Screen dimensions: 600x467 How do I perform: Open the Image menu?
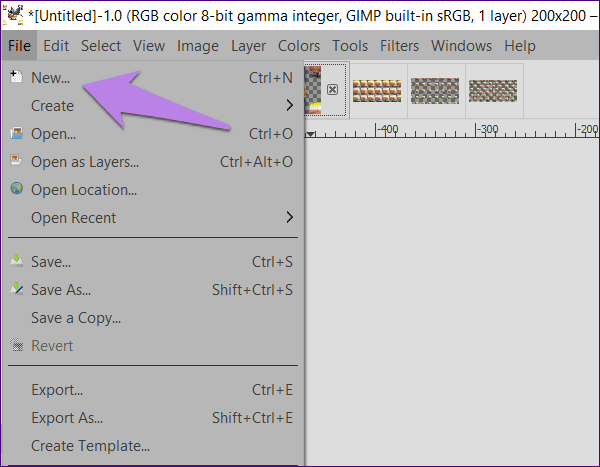tap(198, 46)
